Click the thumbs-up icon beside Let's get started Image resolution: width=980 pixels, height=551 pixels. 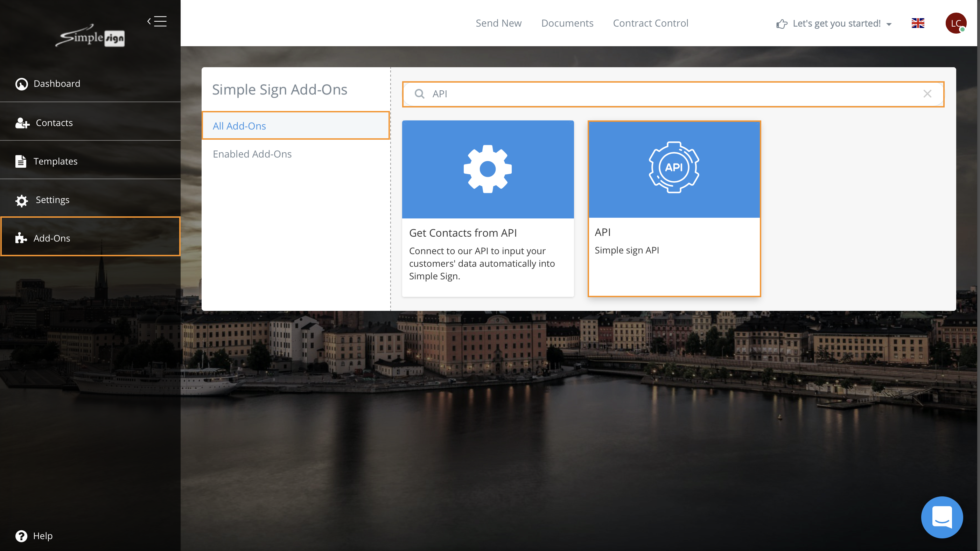click(782, 24)
